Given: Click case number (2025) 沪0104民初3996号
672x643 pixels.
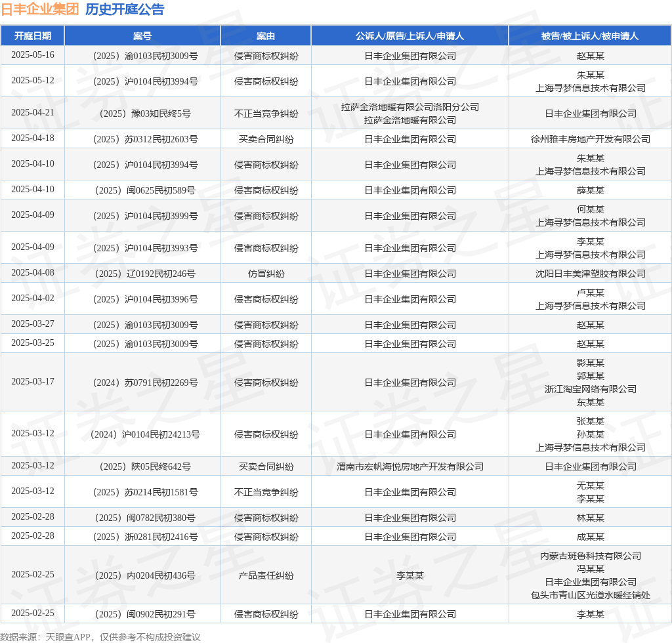Looking at the screenshot, I should coord(145,299).
